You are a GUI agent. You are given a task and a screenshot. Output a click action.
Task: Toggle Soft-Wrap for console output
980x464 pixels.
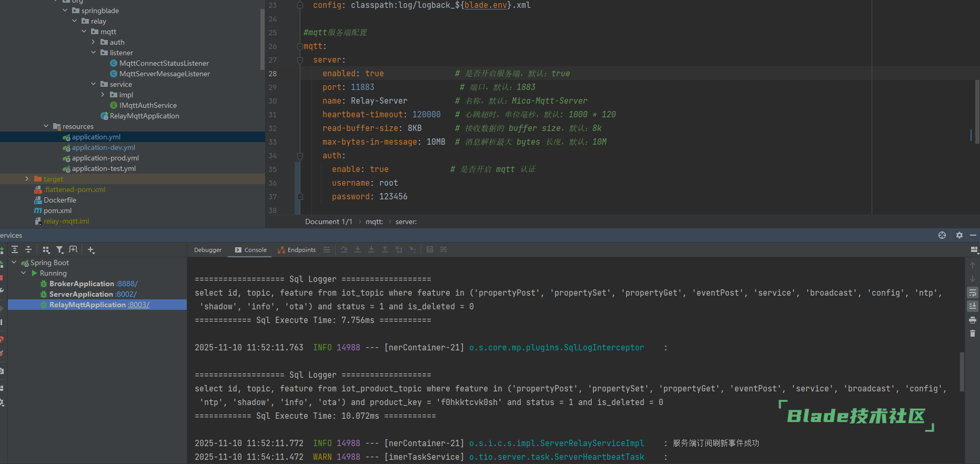(x=973, y=292)
